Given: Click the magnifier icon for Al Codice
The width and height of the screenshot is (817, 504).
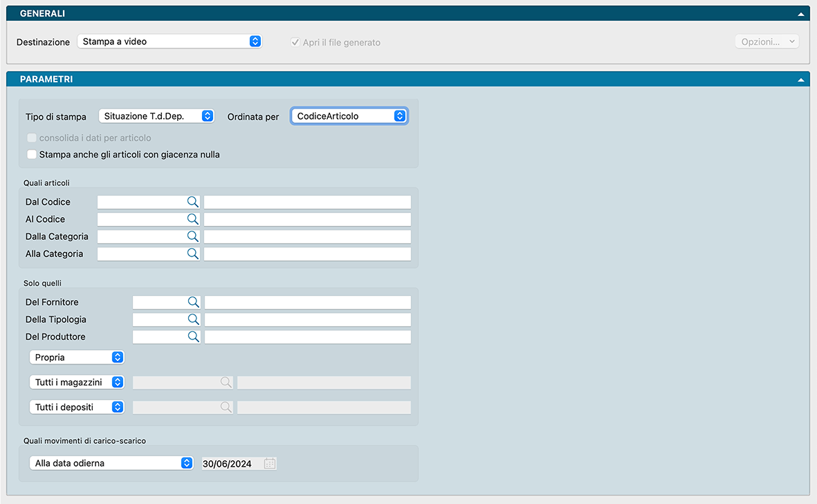Looking at the screenshot, I should point(192,219).
